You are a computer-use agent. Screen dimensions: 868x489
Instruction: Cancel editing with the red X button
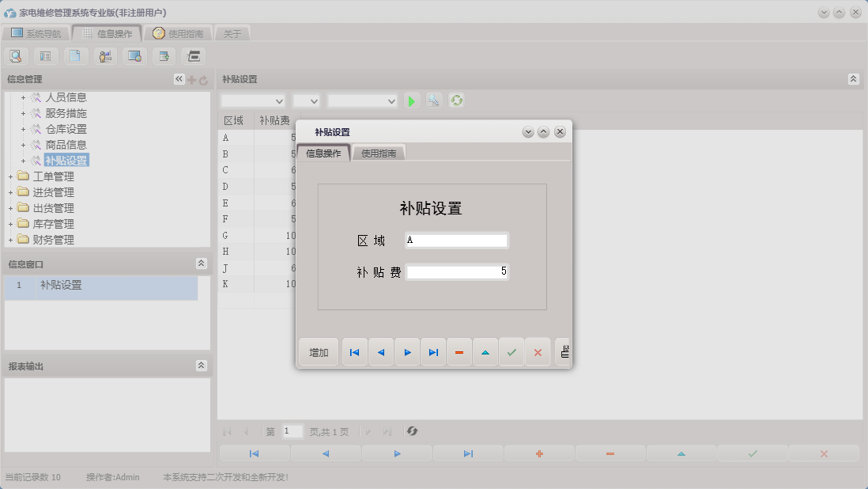[x=538, y=351]
